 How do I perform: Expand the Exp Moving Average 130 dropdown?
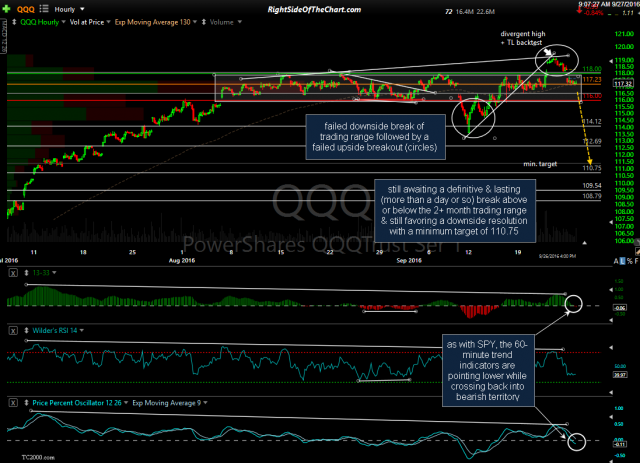coord(195,22)
